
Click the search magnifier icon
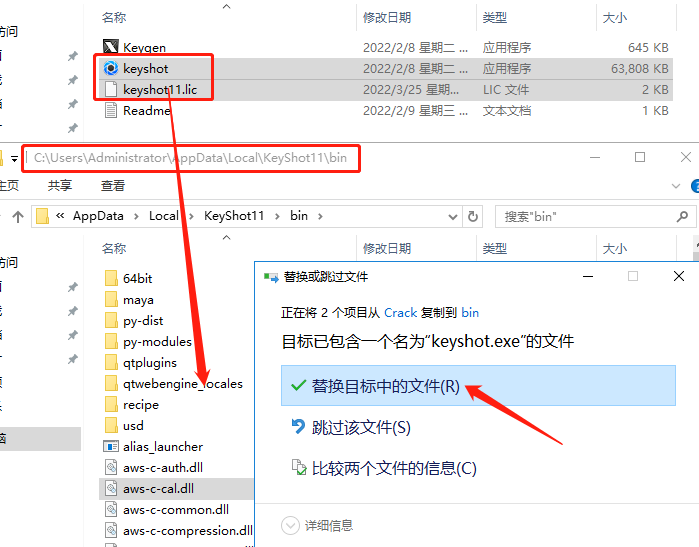point(682,217)
